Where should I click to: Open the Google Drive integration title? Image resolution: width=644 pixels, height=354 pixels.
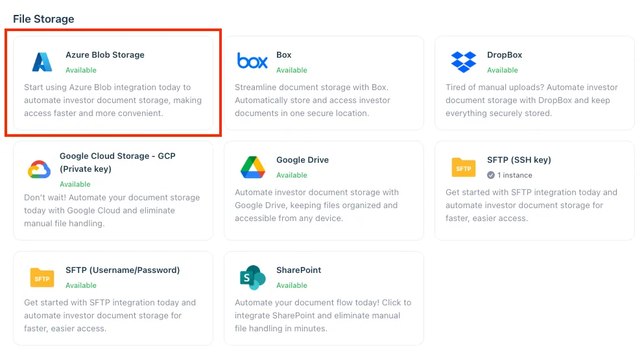302,159
